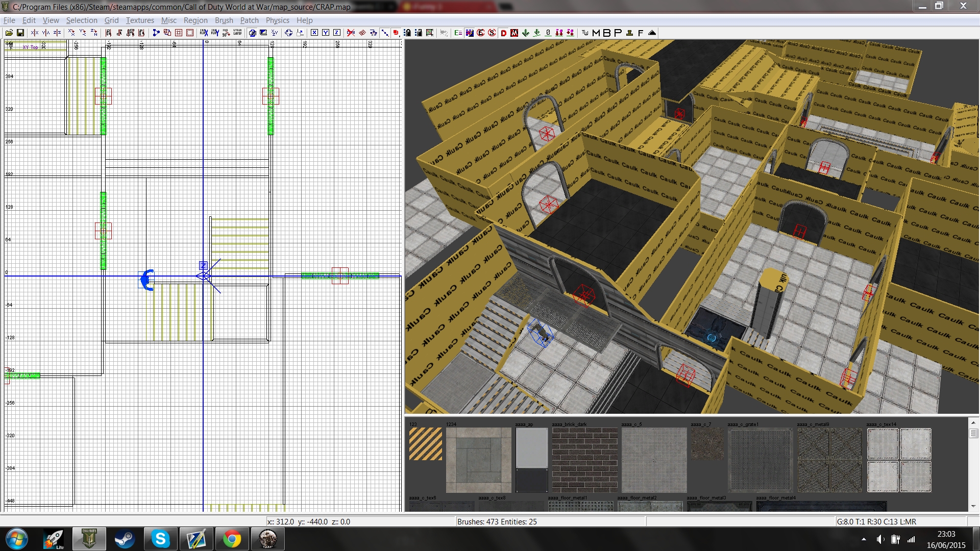Rotate selection around X axis
Image resolution: width=980 pixels, height=551 pixels.
(x=71, y=33)
